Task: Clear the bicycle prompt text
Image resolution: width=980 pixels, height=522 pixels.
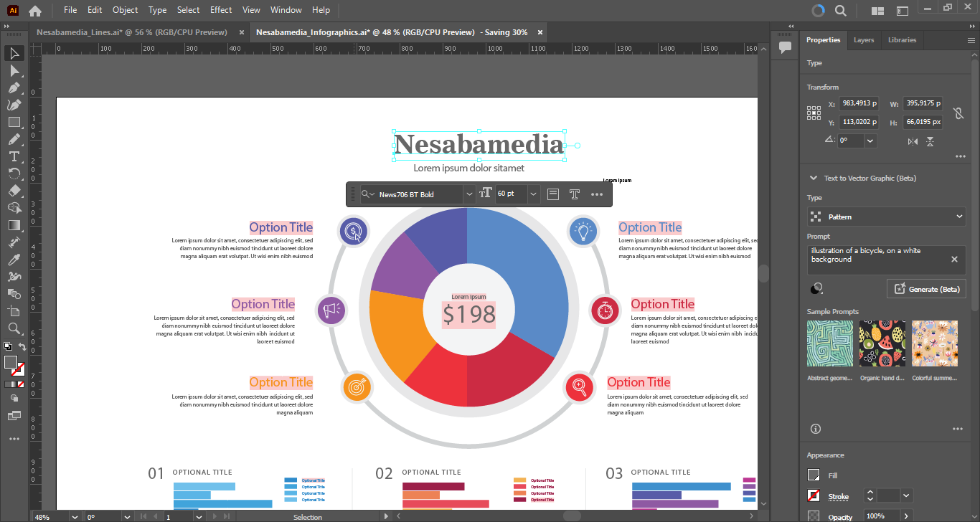Action: [x=954, y=260]
